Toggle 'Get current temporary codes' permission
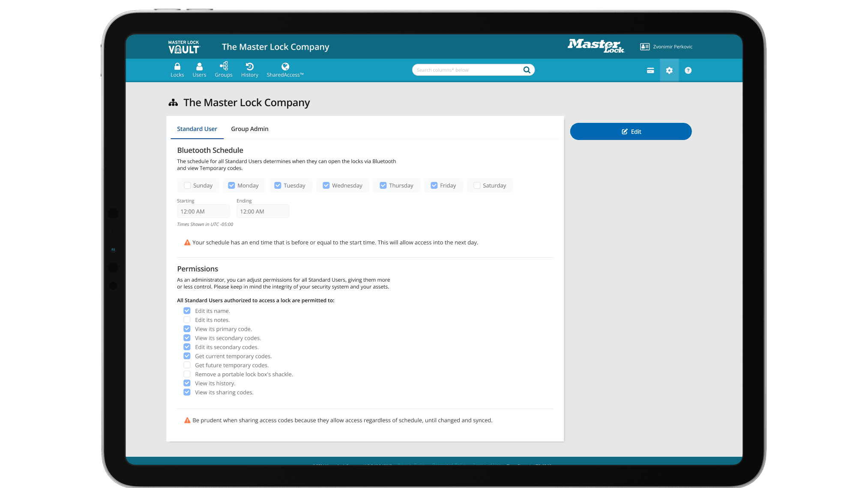This screenshot has height=488, width=868. coord(187,356)
